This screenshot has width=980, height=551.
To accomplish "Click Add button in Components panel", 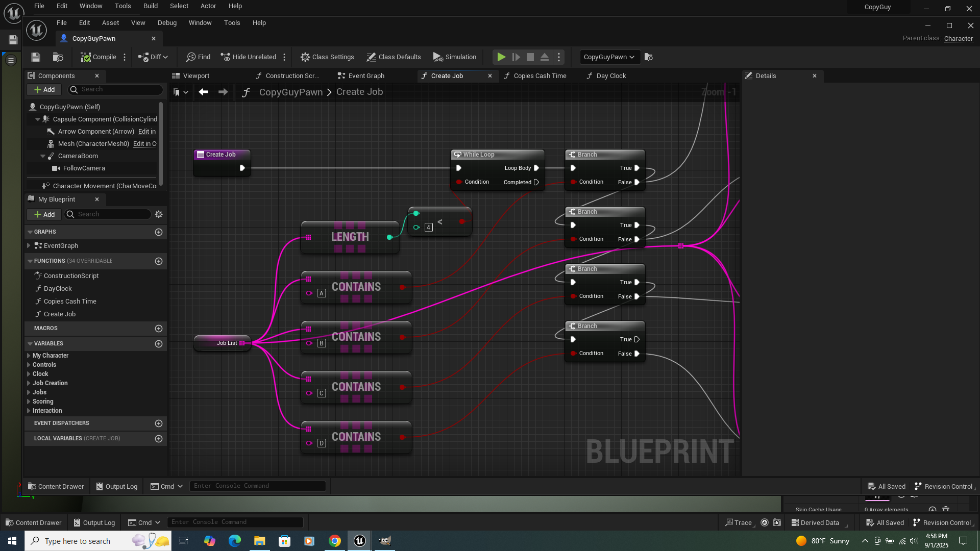I will [44, 90].
